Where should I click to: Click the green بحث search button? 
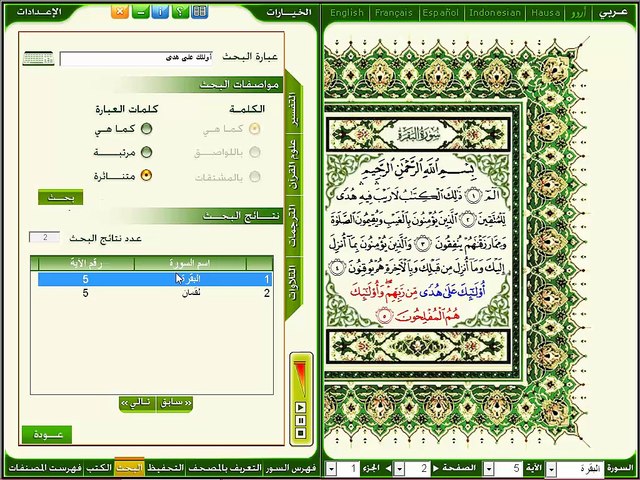[60, 198]
